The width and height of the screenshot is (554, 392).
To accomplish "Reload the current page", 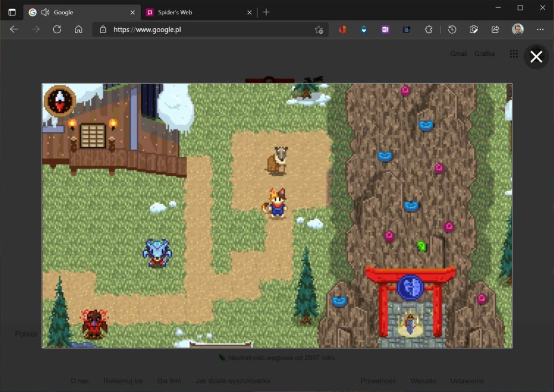I will 57,29.
